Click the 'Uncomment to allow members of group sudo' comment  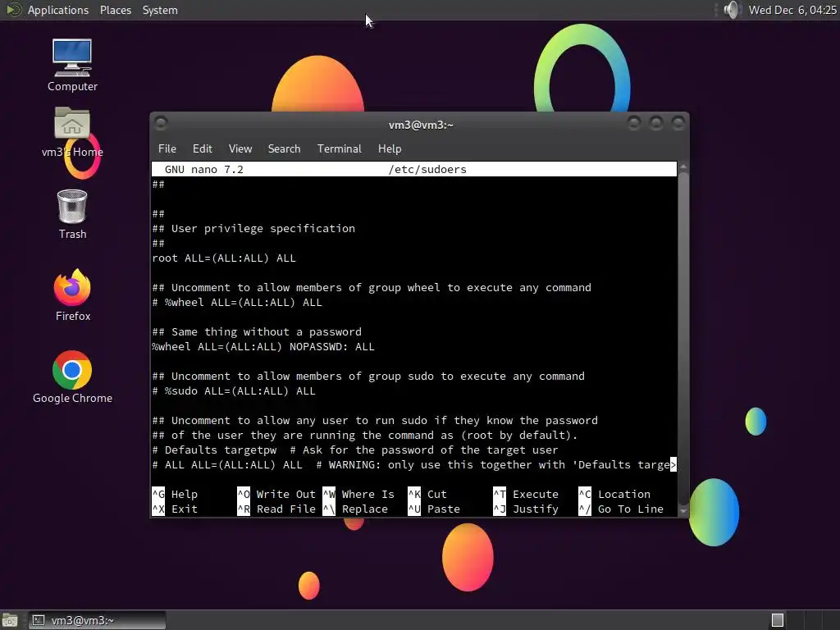click(368, 377)
